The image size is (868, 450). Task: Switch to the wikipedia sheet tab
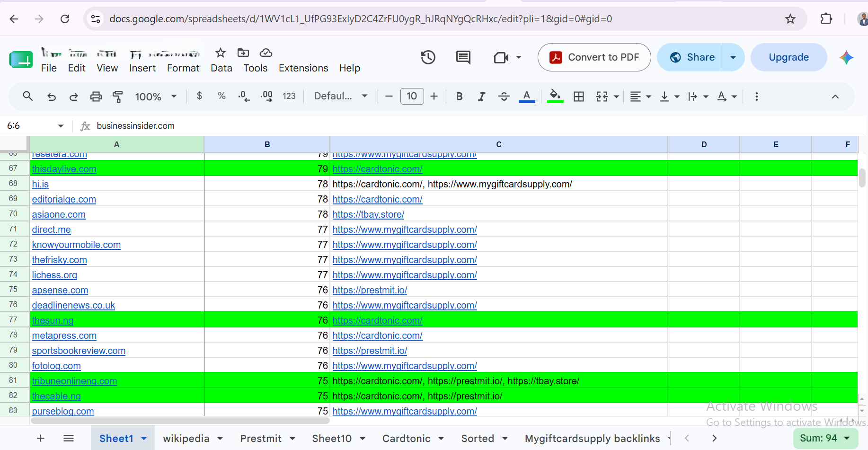186,439
